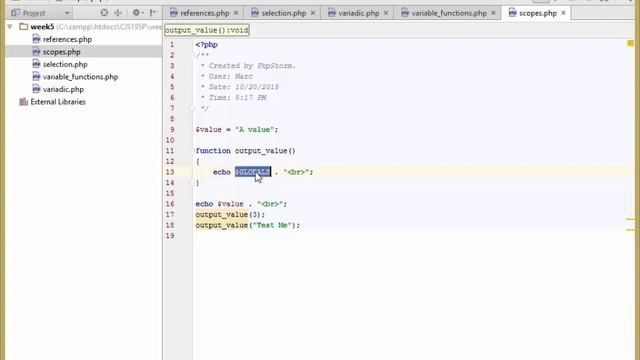640x360 pixels.
Task: Select the week5 project folder
Action: [42, 27]
